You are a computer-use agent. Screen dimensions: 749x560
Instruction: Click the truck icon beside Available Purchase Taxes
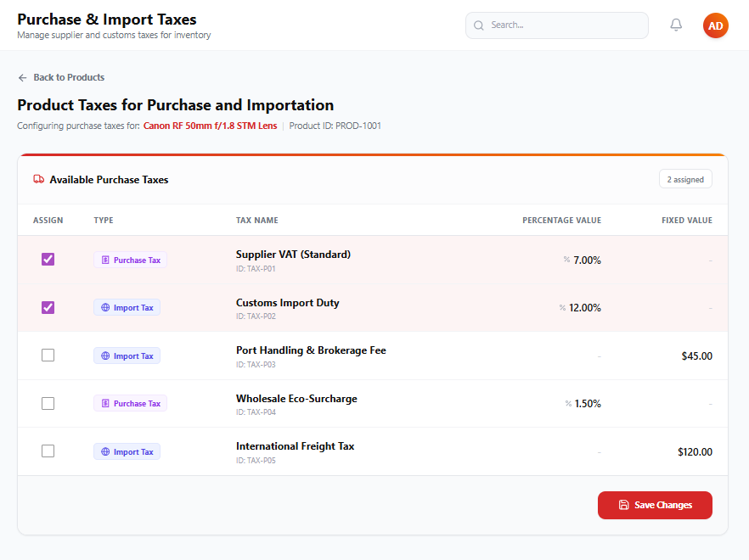tap(39, 179)
